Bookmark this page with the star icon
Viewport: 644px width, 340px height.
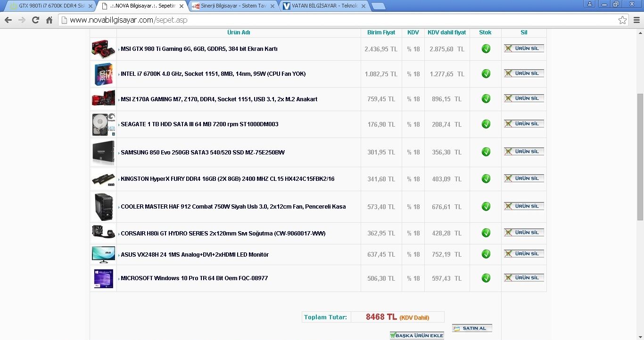tap(622, 20)
